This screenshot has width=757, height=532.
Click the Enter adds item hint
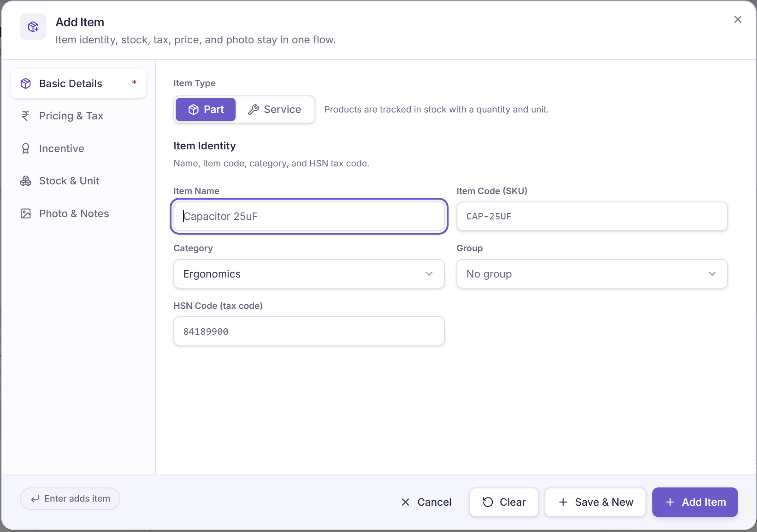(70, 499)
